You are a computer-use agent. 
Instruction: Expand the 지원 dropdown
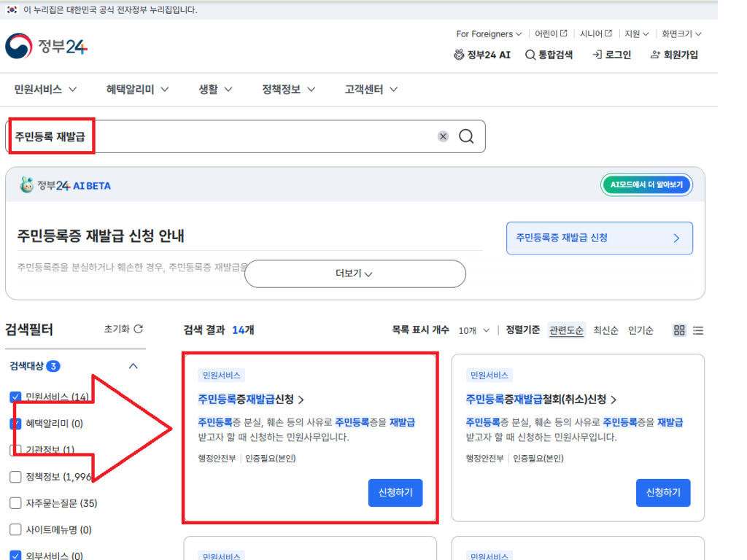click(x=637, y=34)
